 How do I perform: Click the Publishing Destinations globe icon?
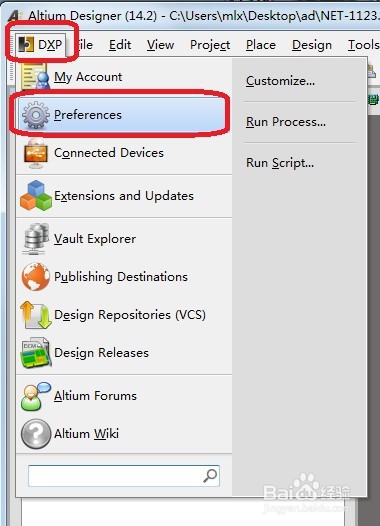tap(36, 277)
